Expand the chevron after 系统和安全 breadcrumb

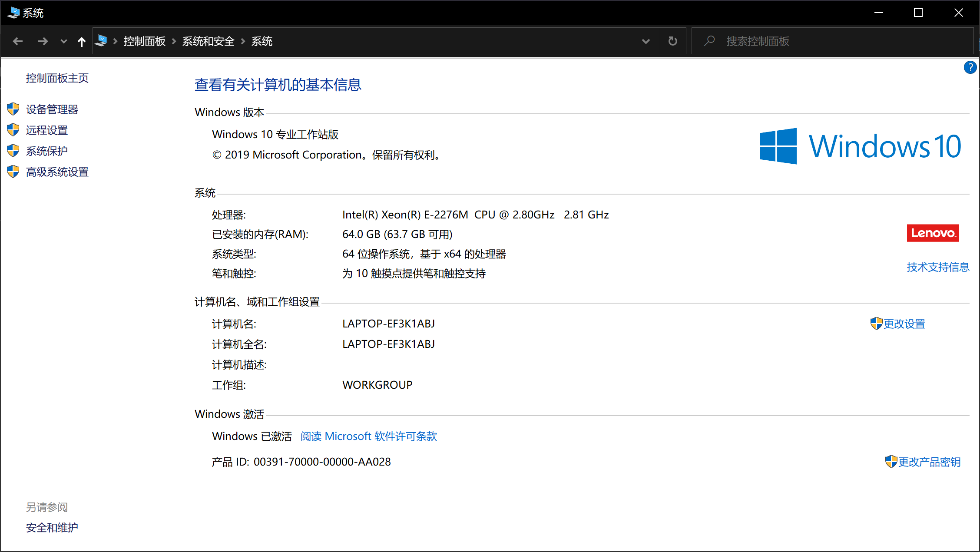(243, 41)
